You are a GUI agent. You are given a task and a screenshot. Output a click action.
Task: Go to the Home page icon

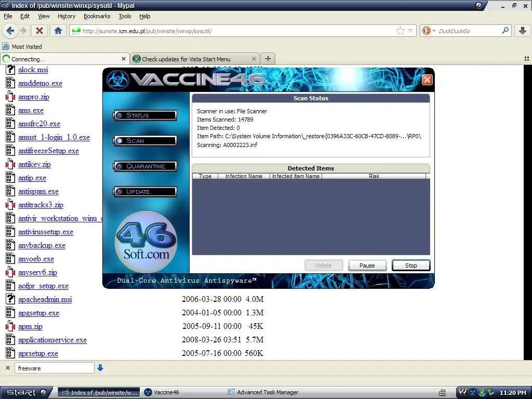click(x=58, y=31)
